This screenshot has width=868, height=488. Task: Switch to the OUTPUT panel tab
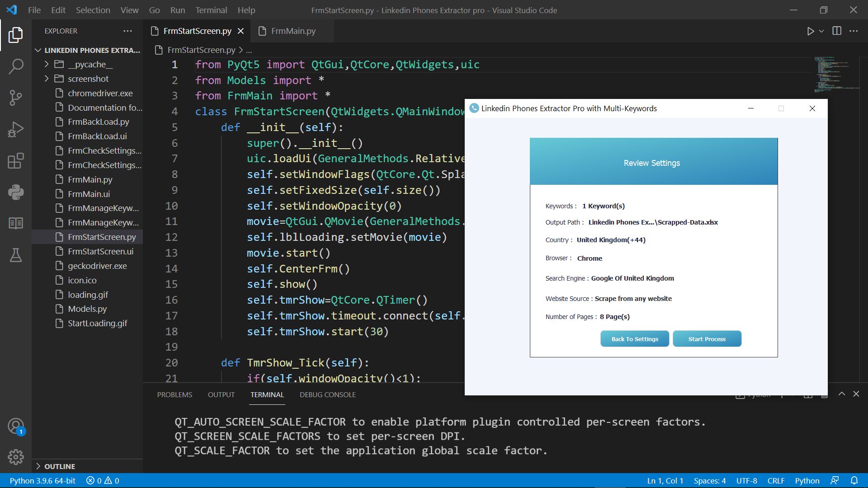coord(221,394)
